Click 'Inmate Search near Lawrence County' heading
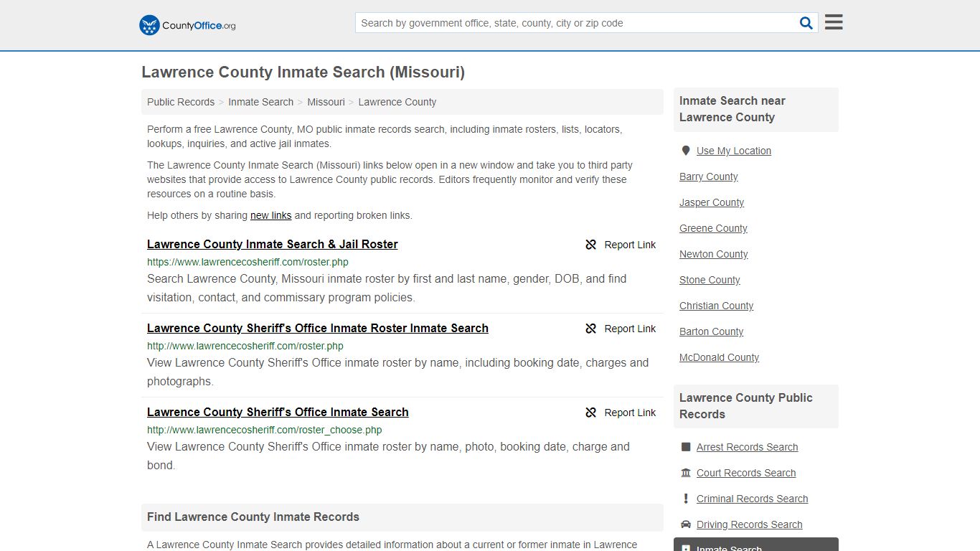Viewport: 980px width, 551px height. (x=732, y=109)
